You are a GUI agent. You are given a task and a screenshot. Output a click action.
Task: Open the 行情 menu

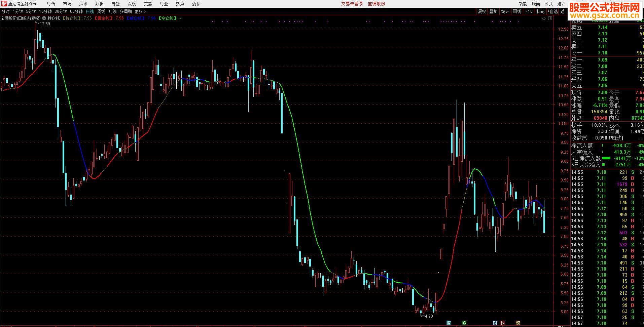coord(51,4)
